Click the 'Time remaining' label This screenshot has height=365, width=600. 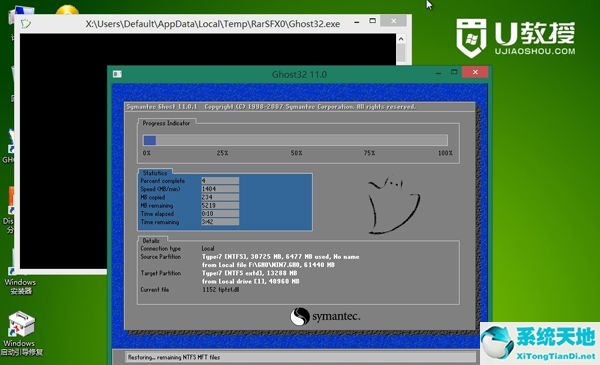[160, 222]
